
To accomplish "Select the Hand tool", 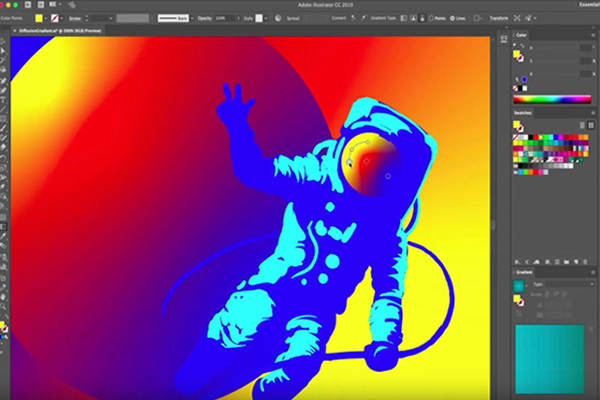I will click(3, 297).
